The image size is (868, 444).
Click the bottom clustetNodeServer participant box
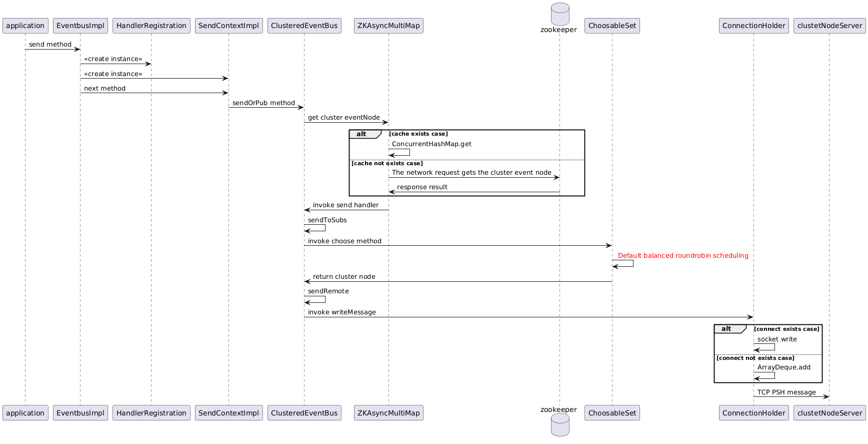(x=829, y=413)
